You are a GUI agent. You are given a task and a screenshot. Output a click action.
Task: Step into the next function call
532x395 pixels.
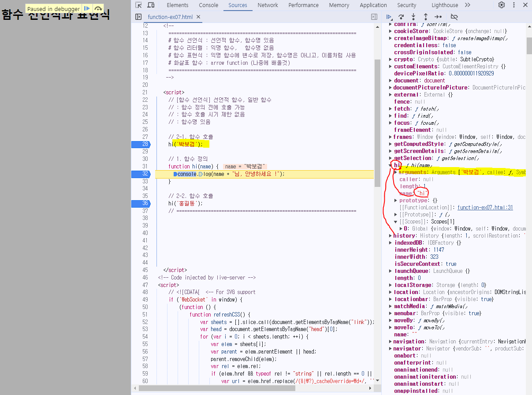tap(413, 17)
